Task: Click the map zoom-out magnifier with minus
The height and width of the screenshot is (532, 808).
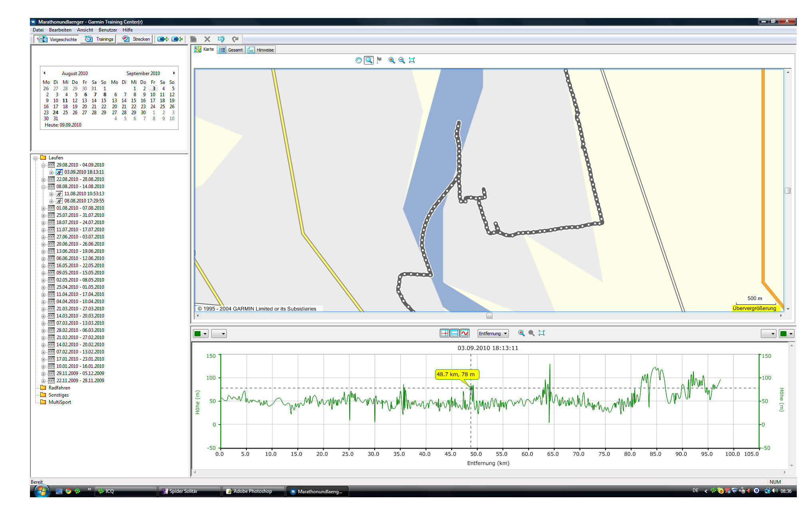Action: point(401,60)
